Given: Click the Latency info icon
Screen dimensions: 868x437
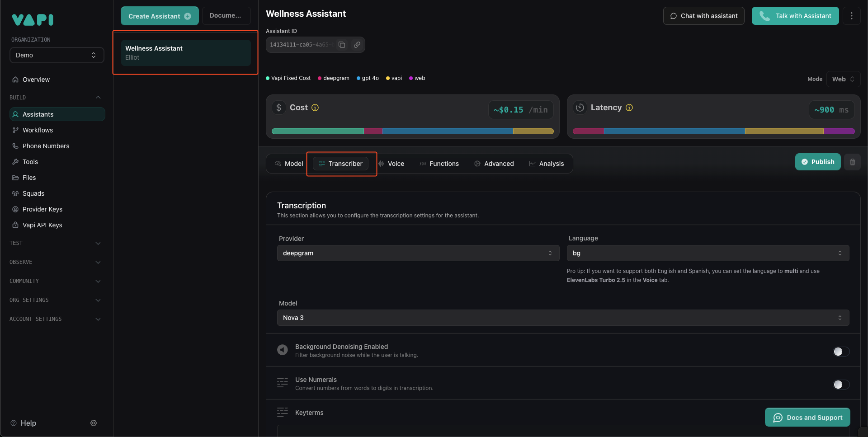Looking at the screenshot, I should click(629, 108).
